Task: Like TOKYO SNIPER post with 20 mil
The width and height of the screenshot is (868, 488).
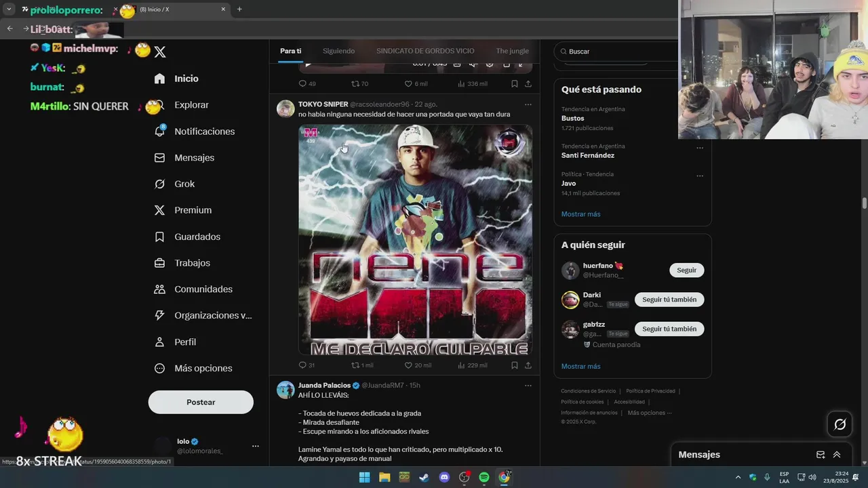Action: [418, 365]
